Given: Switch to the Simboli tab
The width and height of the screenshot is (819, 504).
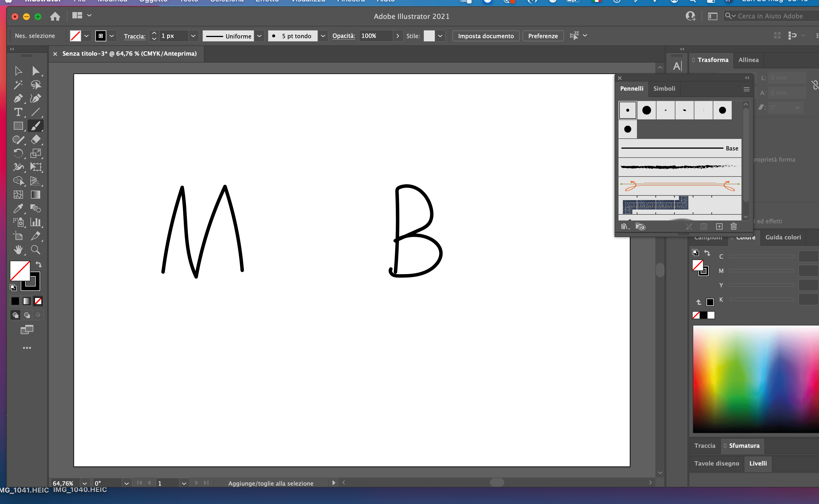Looking at the screenshot, I should (664, 89).
